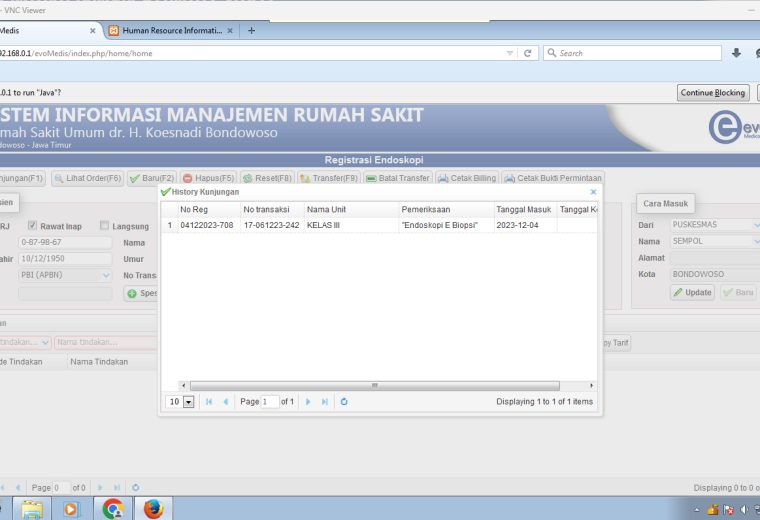This screenshot has height=520, width=760.
Task: Go to first page in History Kunjungan
Action: point(209,401)
